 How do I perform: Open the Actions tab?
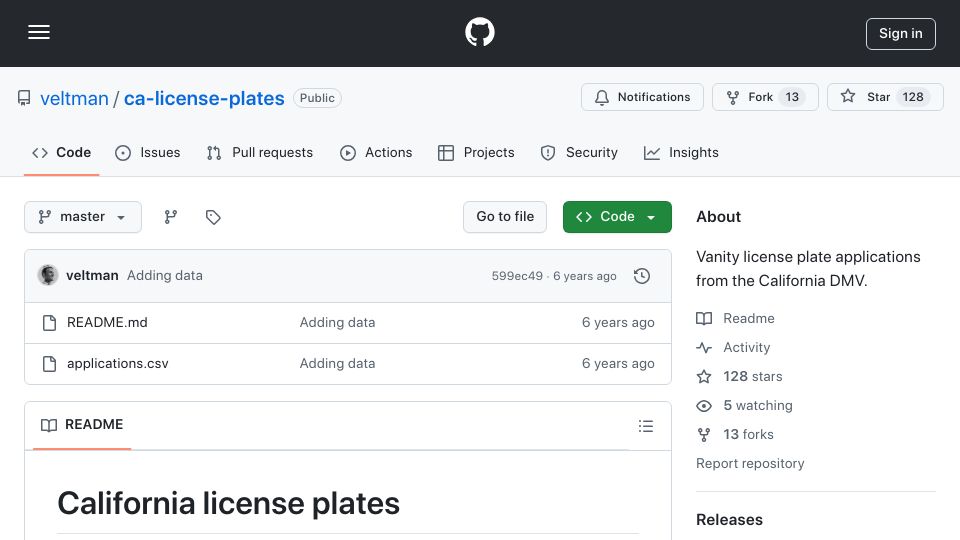[x=376, y=152]
